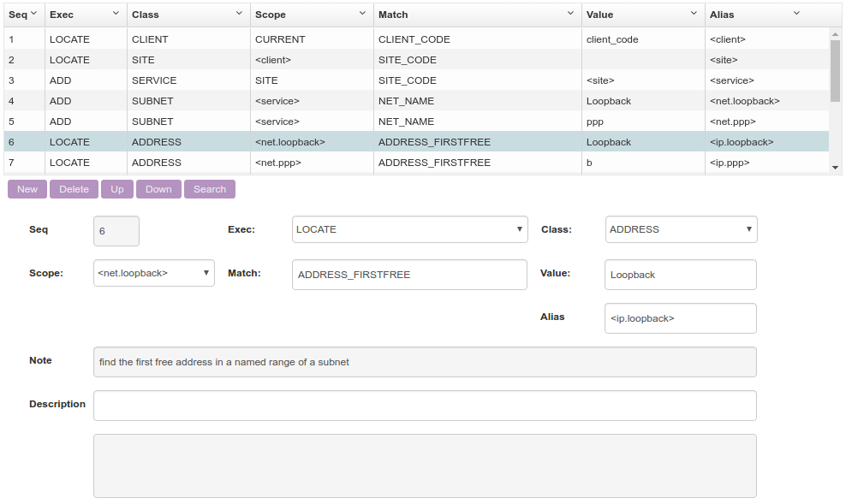Expand the Exec LOCATE combo box
The width and height of the screenshot is (852, 504).
tap(409, 229)
